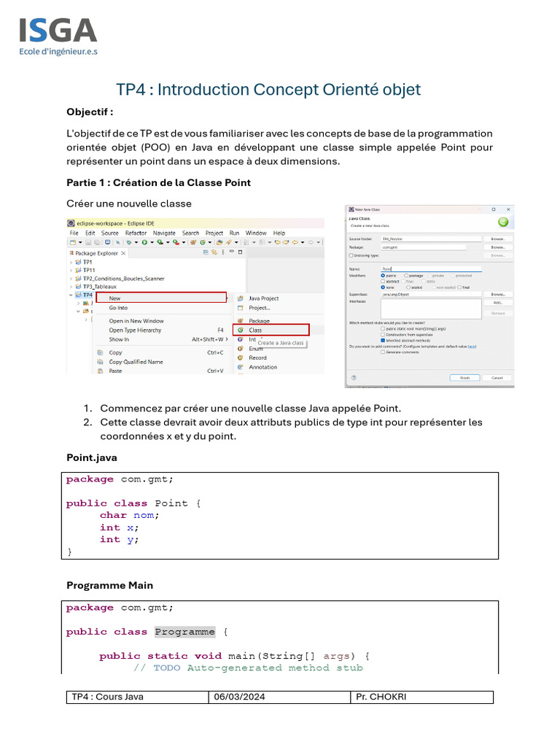Check the Generate comments checkbox
The image size is (560, 747).
click(x=383, y=352)
